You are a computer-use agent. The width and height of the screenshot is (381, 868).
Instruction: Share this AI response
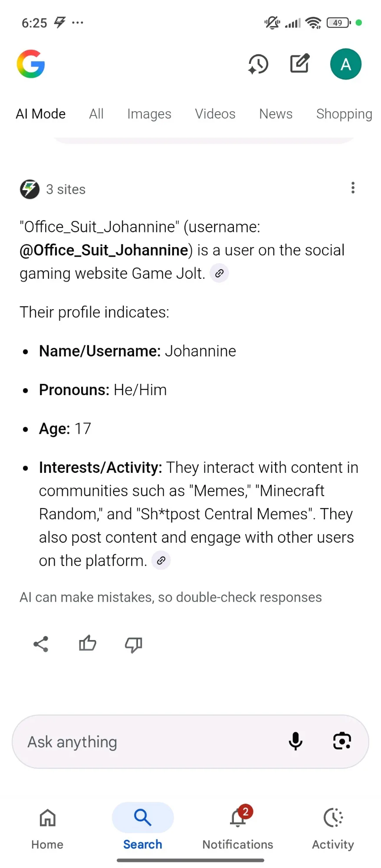41,644
